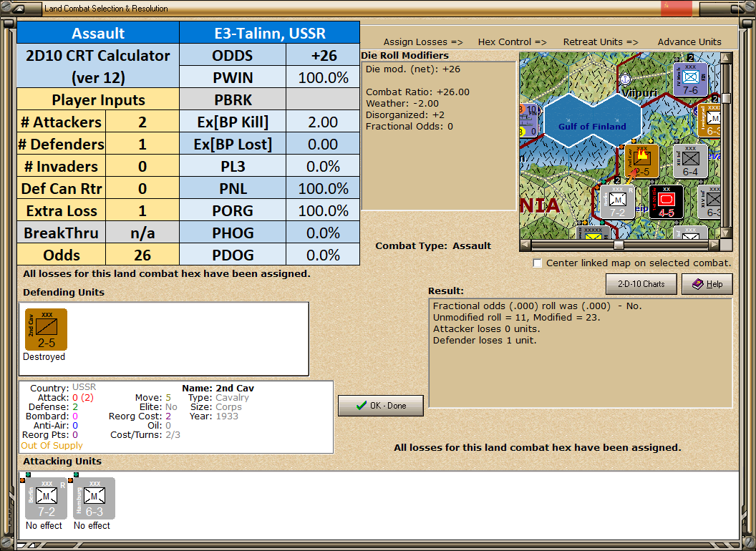Click the ODDS +26 result cell
Image resolution: width=756 pixels, height=551 pixels.
[323, 55]
